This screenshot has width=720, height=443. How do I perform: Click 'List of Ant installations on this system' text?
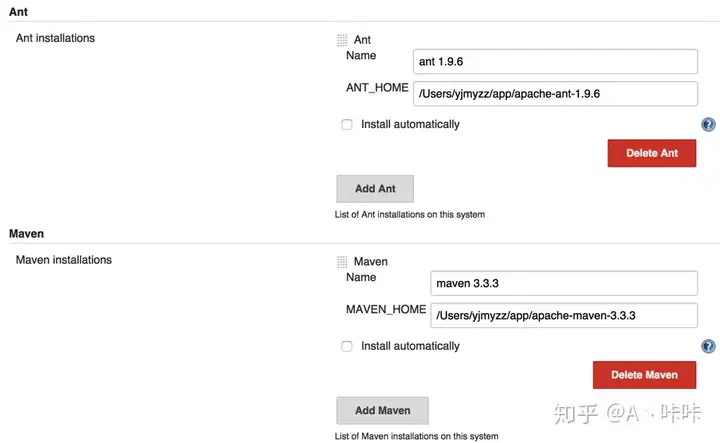[x=410, y=214]
